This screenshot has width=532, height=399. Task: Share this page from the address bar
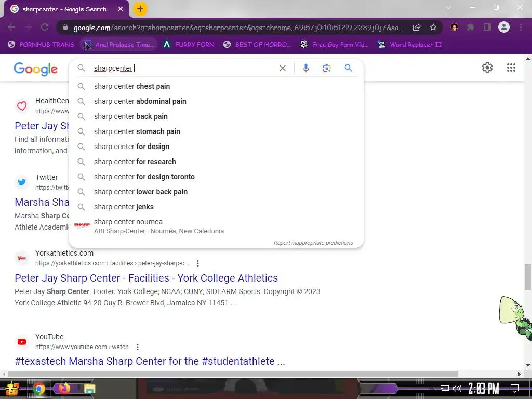click(417, 28)
